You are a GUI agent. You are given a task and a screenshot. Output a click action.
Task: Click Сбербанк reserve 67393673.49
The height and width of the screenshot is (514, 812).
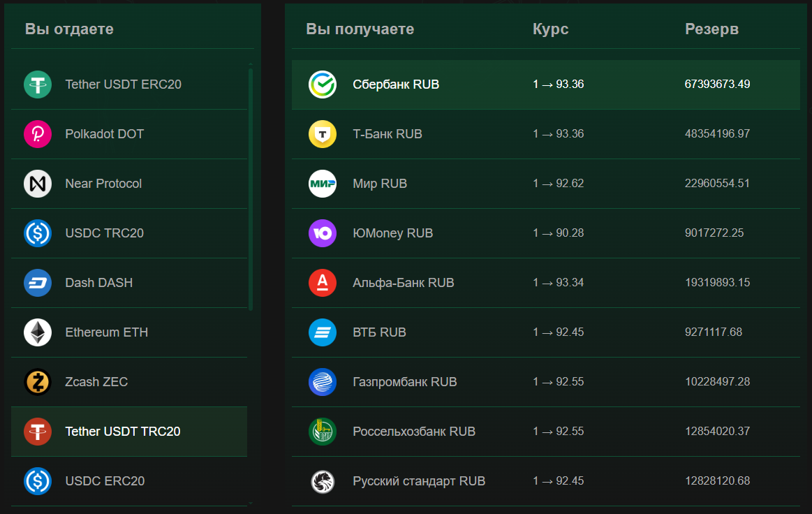point(717,84)
